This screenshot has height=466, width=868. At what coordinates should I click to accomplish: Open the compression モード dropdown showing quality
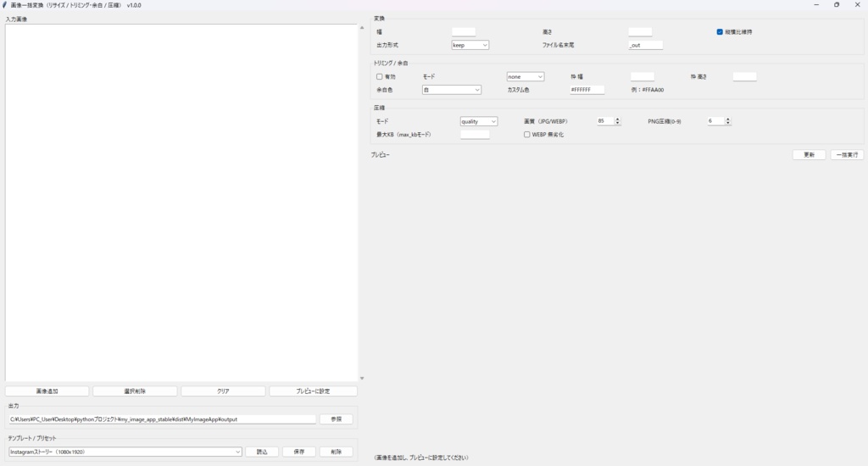click(479, 121)
